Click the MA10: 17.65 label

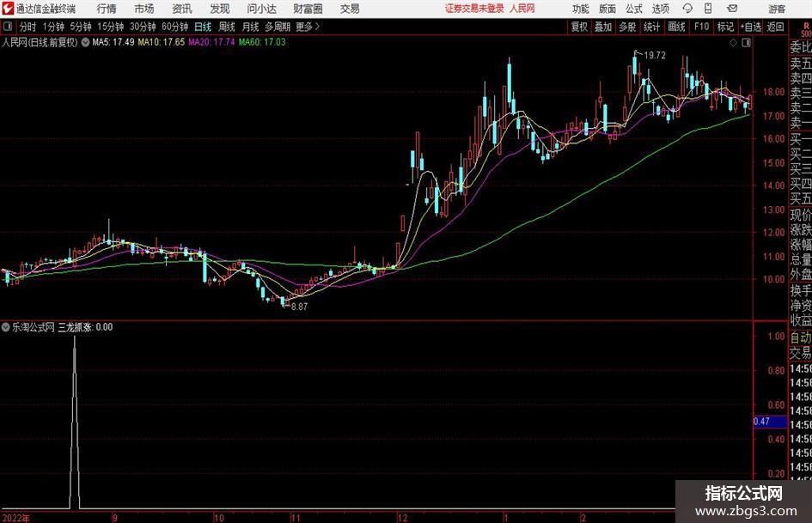[x=161, y=42]
